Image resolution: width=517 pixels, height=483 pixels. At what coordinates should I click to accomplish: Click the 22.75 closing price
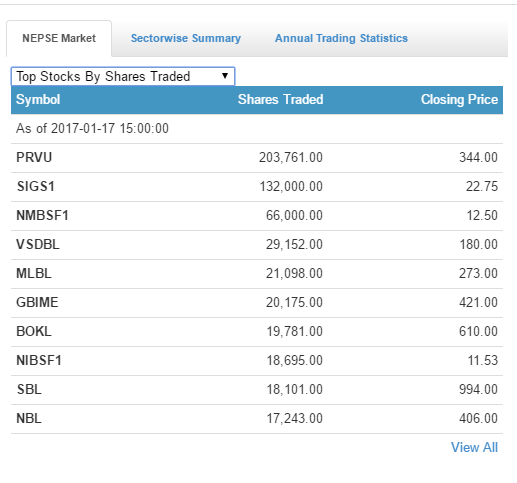tap(482, 186)
